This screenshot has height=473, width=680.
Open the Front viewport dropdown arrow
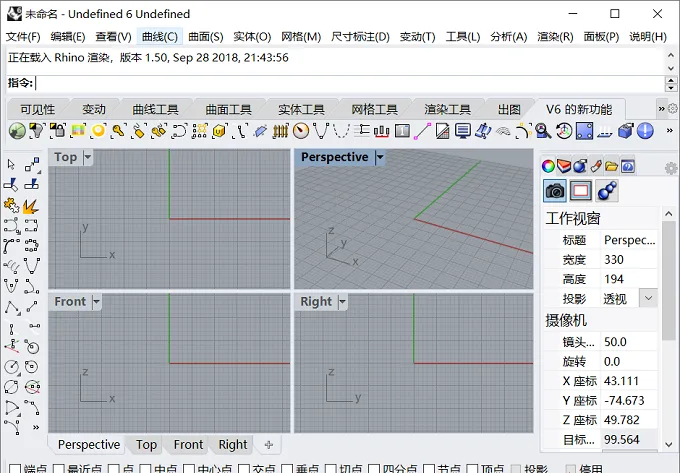point(96,301)
